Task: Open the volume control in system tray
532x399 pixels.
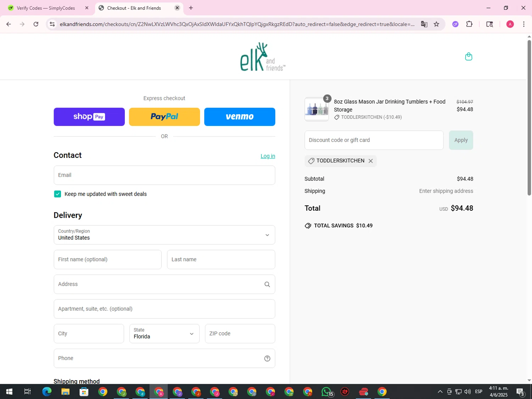Action: (x=467, y=392)
